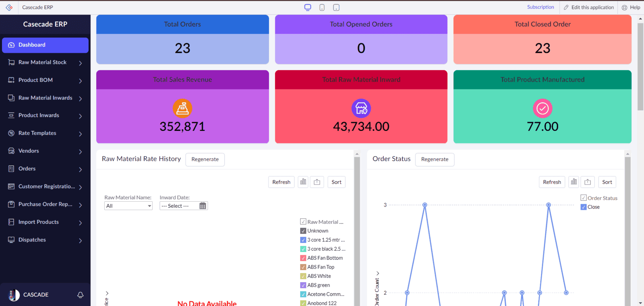Image resolution: width=644 pixels, height=306 pixels.
Task: Open the Dashboard menu item
Action: click(45, 45)
